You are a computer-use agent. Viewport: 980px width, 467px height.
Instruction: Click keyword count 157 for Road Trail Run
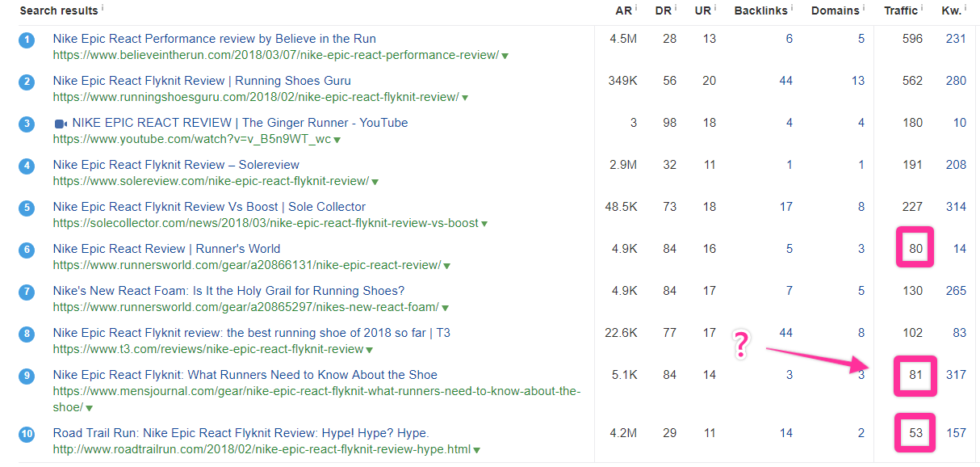point(956,433)
